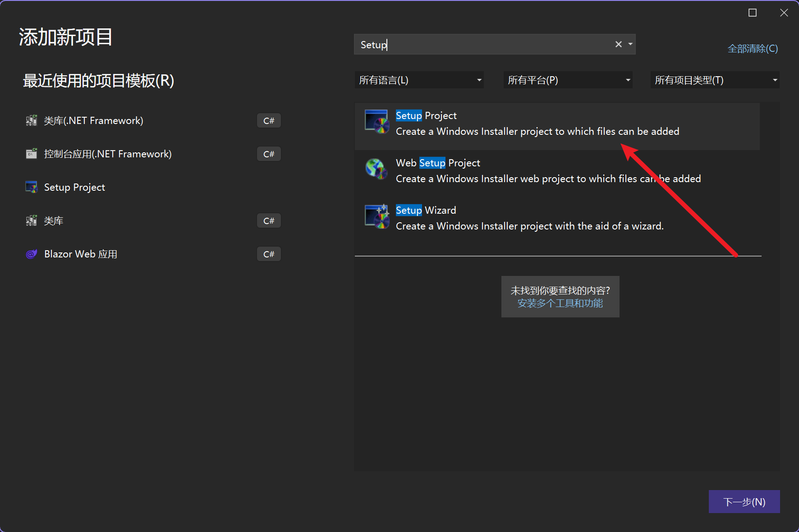Click the Setup Wizard sparkle icon
Image resolution: width=799 pixels, height=532 pixels.
[x=377, y=216]
